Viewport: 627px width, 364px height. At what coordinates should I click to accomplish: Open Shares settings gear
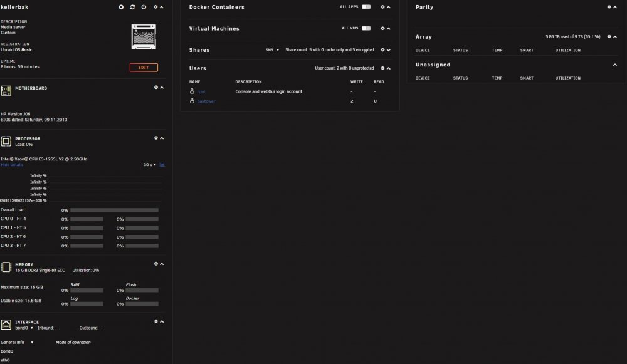(382, 50)
